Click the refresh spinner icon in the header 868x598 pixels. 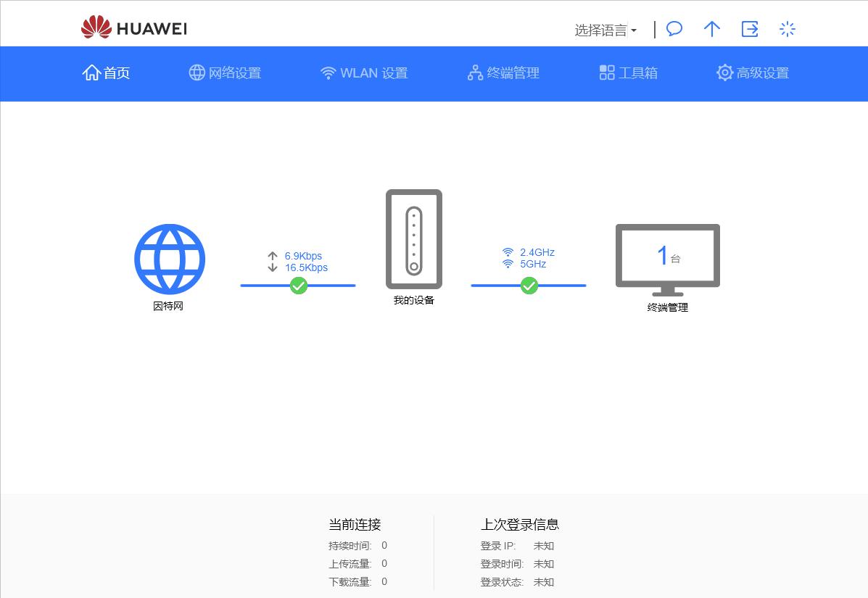[787, 29]
